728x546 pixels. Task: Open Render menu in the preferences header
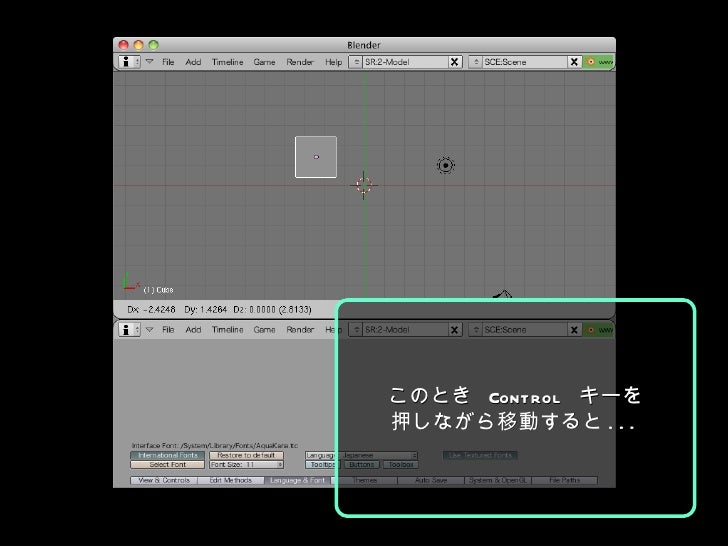click(300, 329)
